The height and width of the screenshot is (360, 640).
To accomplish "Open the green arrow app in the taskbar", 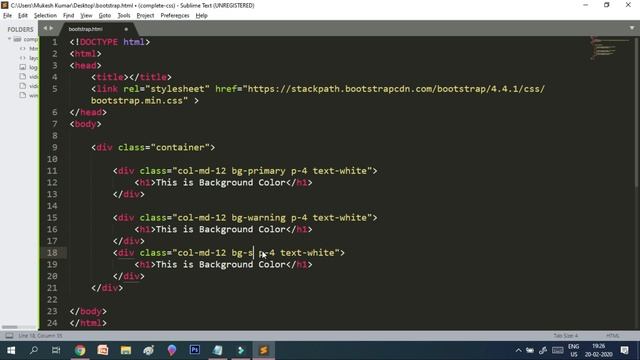I will tap(241, 350).
